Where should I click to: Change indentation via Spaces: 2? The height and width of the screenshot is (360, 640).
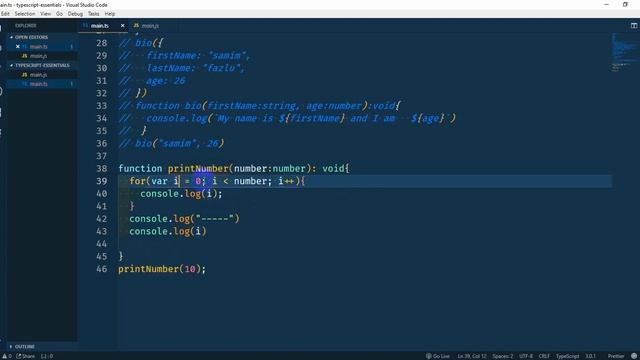(502, 356)
